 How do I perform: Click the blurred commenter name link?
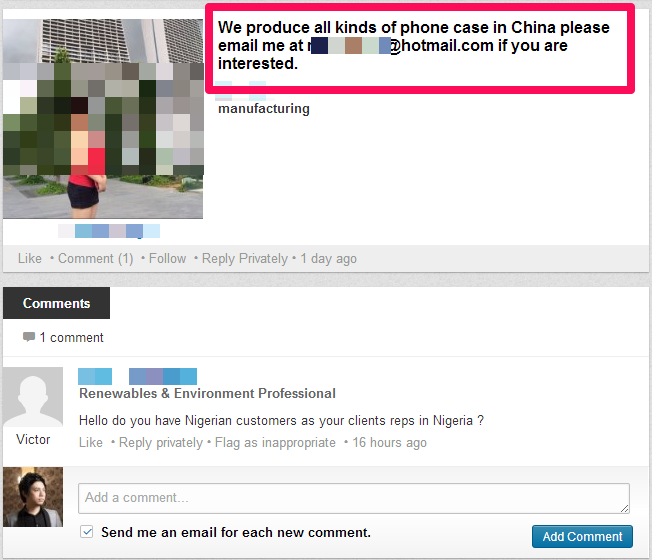pyautogui.click(x=137, y=376)
